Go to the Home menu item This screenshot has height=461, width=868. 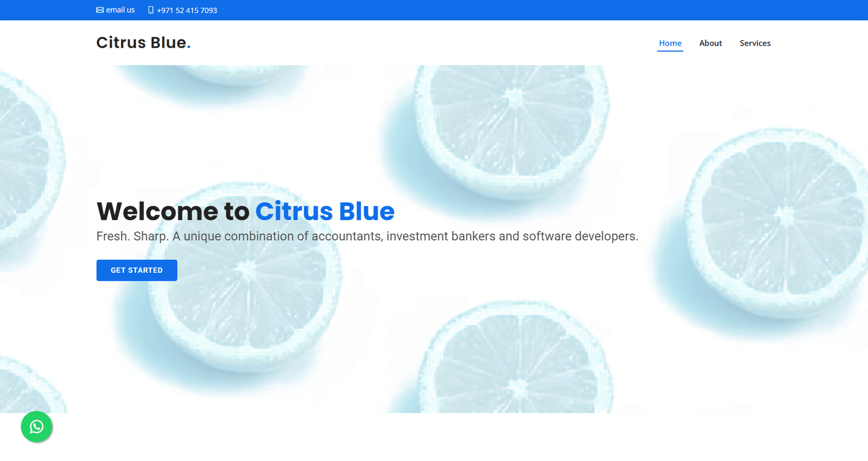pyautogui.click(x=670, y=43)
